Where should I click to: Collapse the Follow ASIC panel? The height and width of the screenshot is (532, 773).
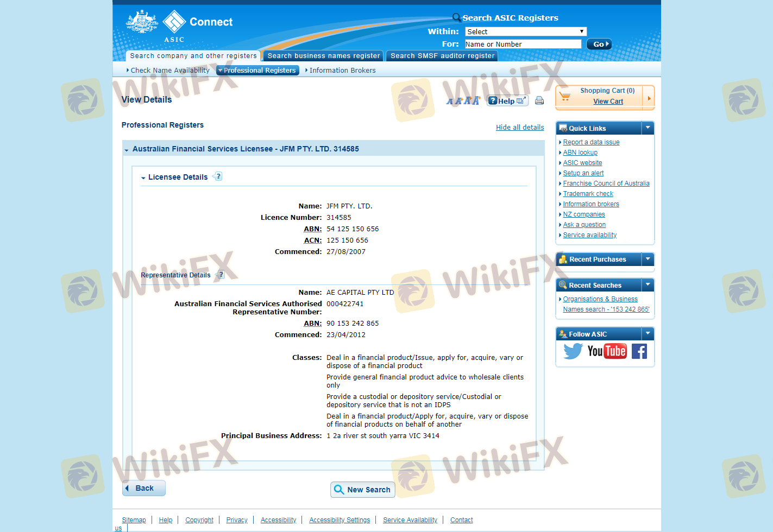[x=648, y=334]
